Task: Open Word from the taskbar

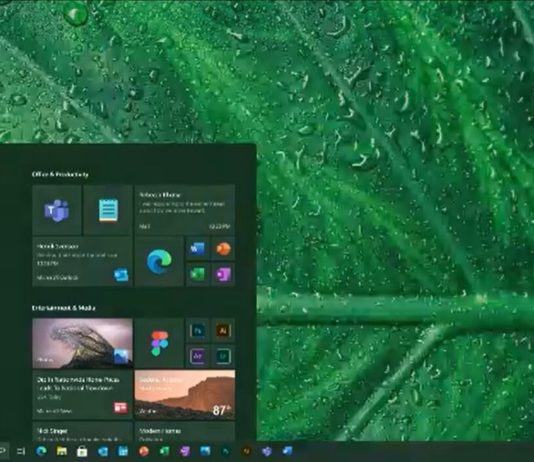Action: pyautogui.click(x=287, y=451)
